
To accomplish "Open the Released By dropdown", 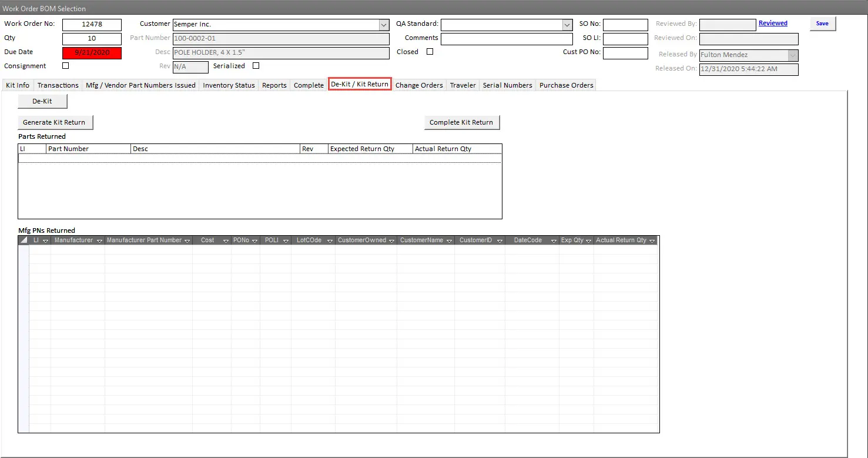I will point(793,55).
